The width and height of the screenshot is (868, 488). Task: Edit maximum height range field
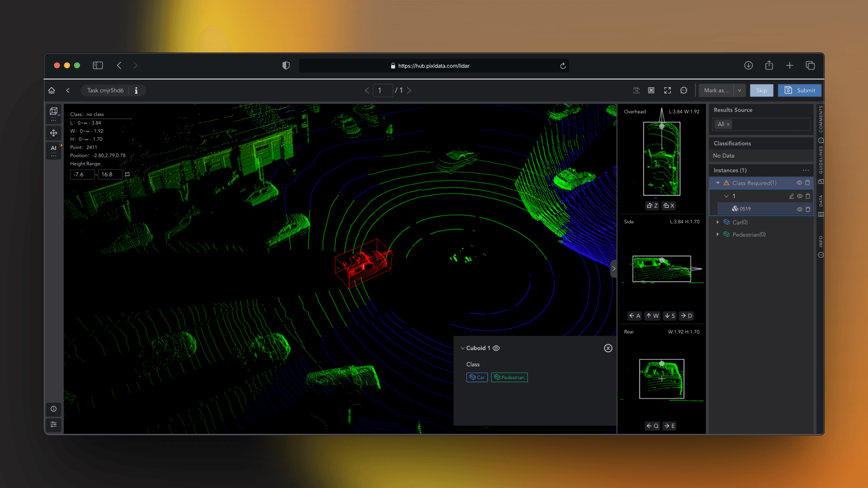110,174
